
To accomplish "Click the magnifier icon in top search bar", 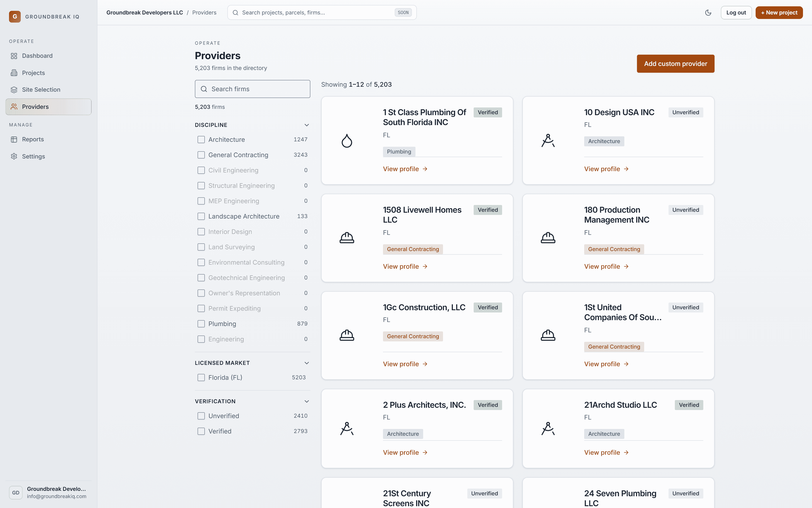I will (x=235, y=13).
